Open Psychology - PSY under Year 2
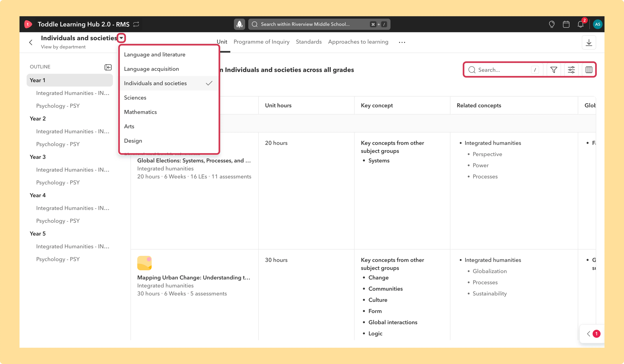Viewport: 624px width, 364px height. pos(58,144)
